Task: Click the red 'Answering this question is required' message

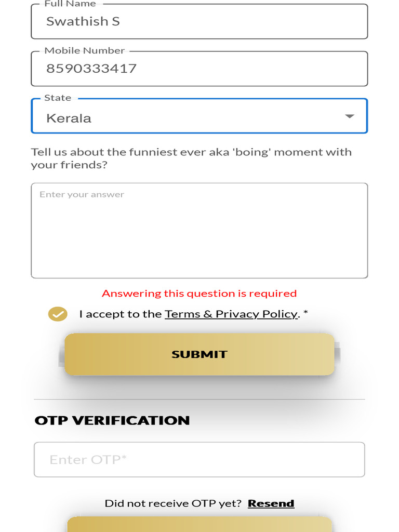Action: click(x=199, y=294)
